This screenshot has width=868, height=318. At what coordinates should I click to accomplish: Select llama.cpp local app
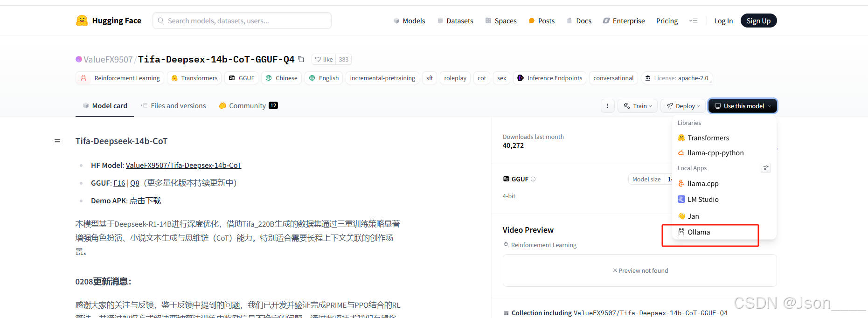coord(724,183)
